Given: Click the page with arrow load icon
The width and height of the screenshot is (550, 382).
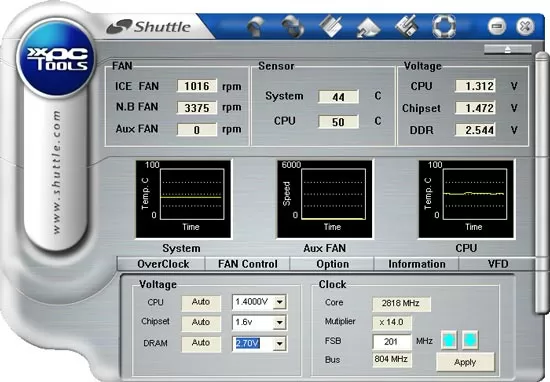Looking at the screenshot, I should pyautogui.click(x=368, y=27).
